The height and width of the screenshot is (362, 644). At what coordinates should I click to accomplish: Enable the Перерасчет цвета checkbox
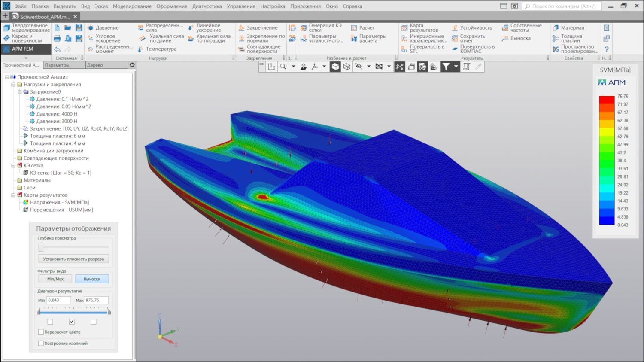(x=41, y=332)
